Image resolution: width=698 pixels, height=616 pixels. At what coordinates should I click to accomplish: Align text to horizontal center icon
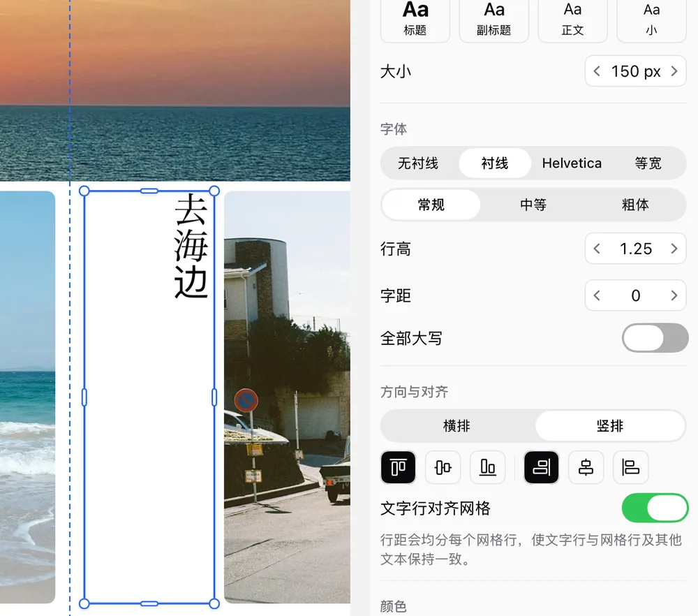586,467
